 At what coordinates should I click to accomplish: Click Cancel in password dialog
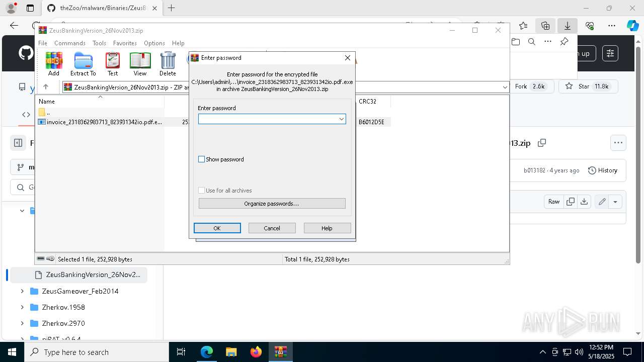(272, 228)
